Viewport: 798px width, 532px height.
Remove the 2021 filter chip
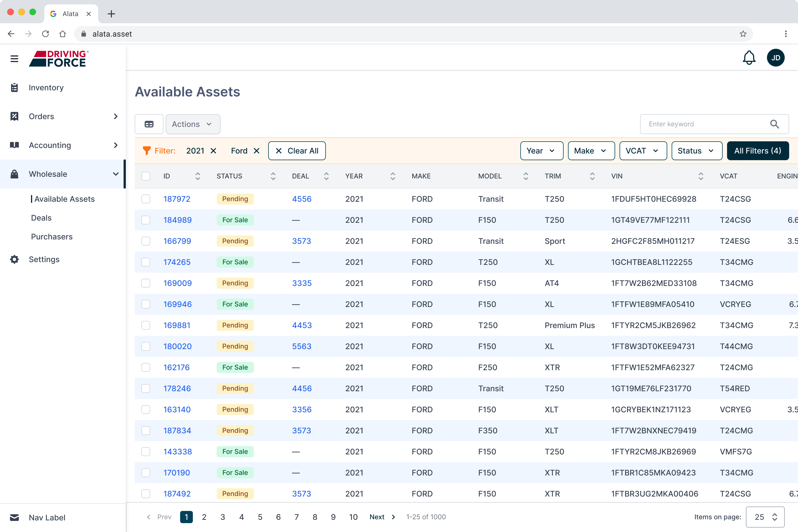point(213,151)
